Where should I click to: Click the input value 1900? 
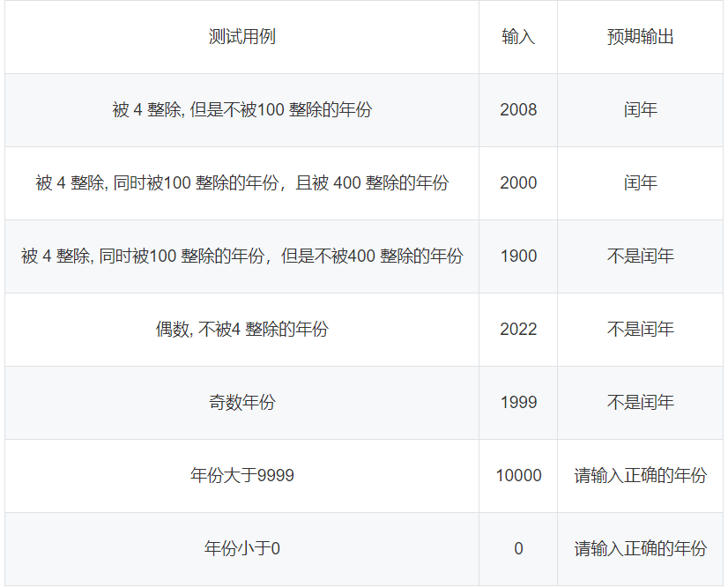[518, 256]
